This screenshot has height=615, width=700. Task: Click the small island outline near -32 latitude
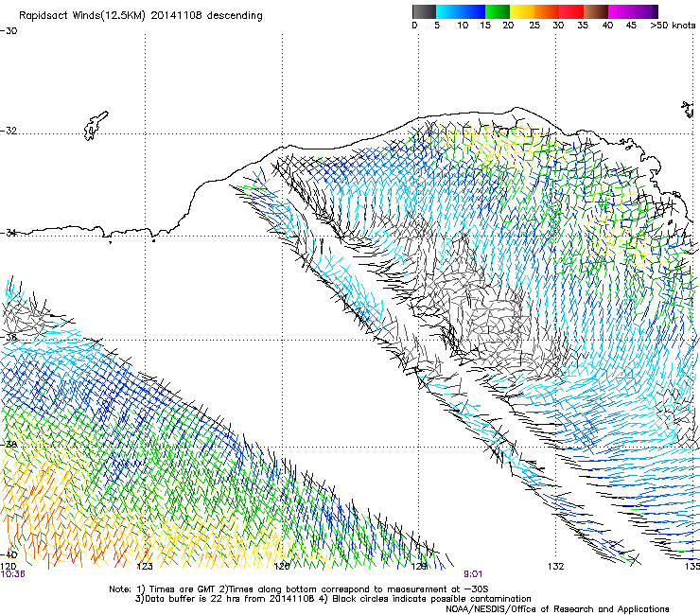click(x=96, y=126)
